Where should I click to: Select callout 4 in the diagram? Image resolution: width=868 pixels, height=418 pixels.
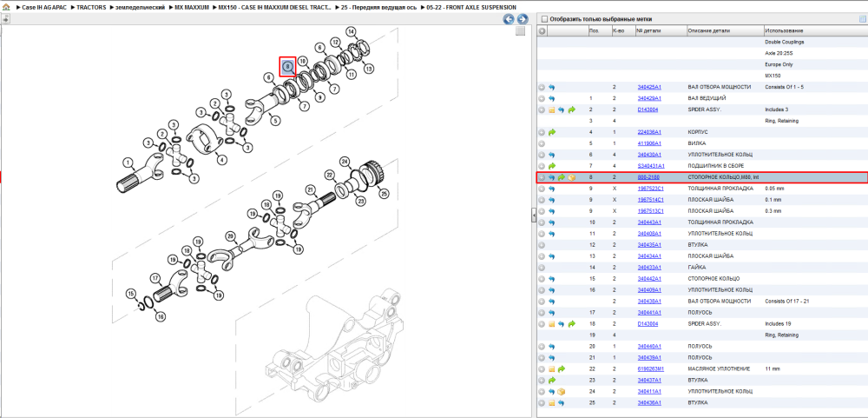[x=220, y=160]
